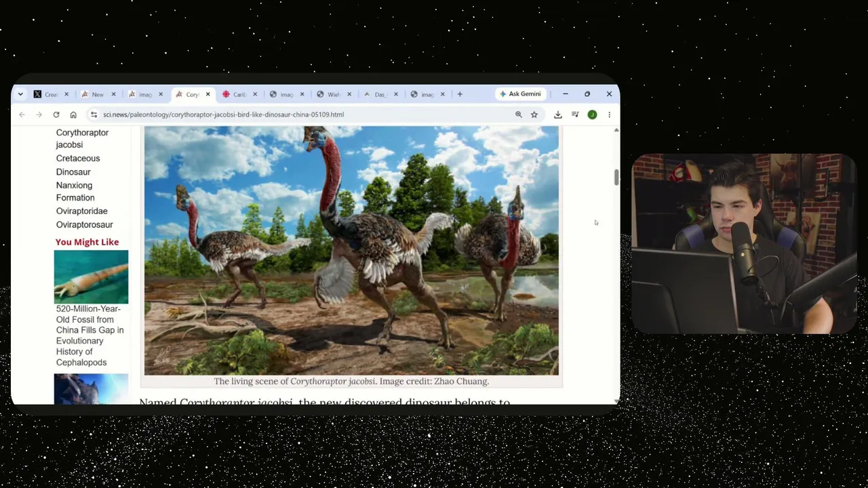Open a new browser tab

(460, 94)
